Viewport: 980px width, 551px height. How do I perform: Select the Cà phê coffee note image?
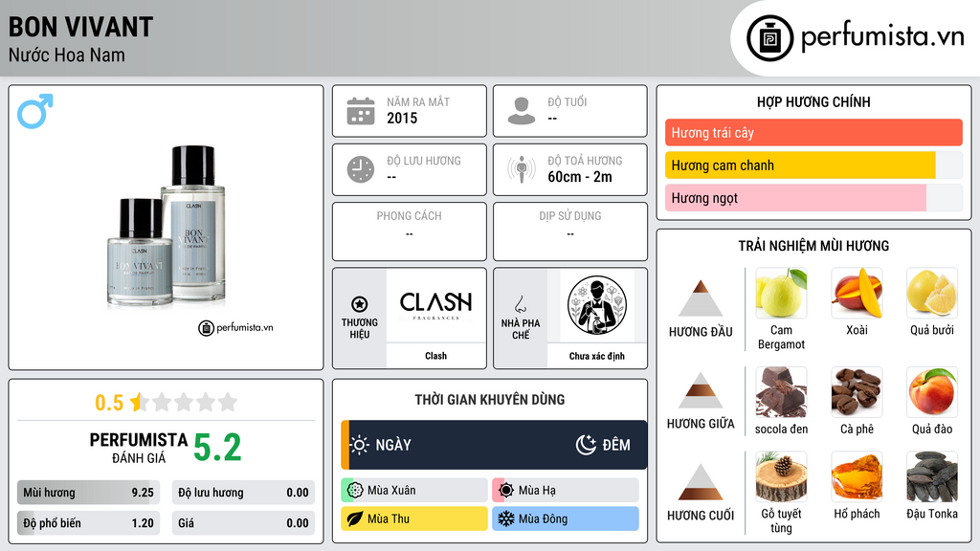coord(857,392)
